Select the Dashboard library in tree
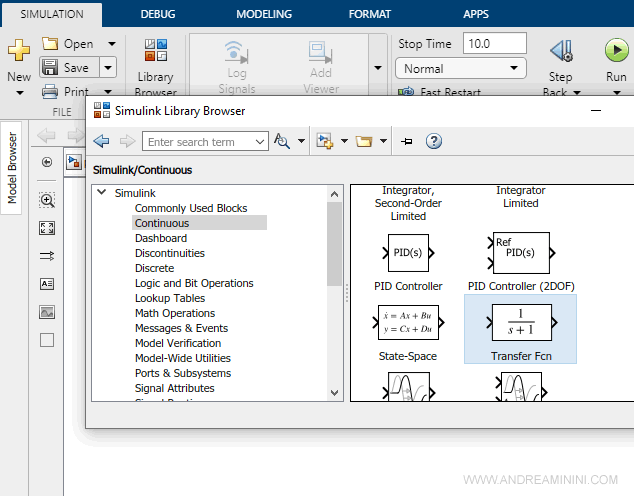The image size is (634, 496). pos(161,238)
